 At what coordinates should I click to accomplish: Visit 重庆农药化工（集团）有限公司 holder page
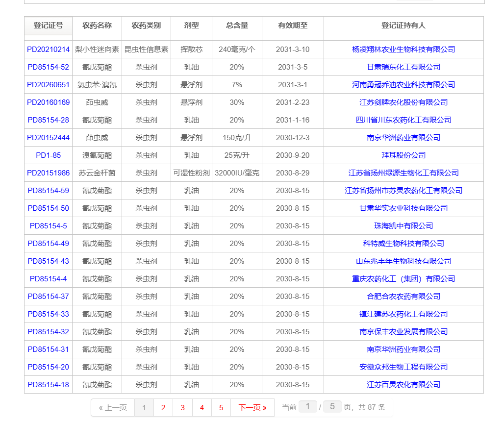[403, 279]
